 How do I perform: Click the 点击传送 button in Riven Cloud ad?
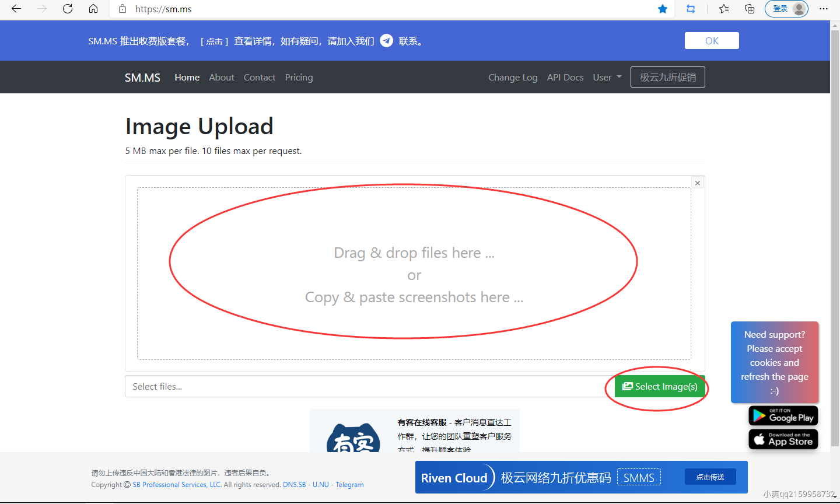point(710,477)
